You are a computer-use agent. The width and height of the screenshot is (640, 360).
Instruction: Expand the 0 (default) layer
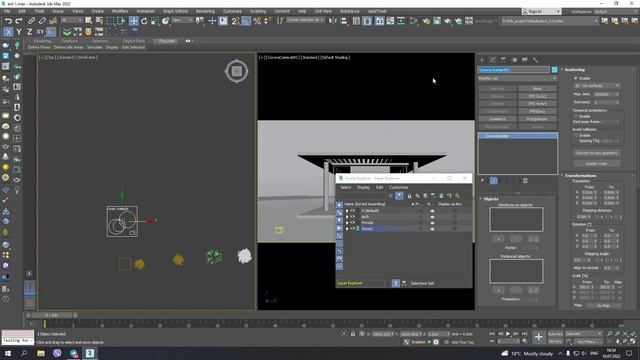pos(347,211)
